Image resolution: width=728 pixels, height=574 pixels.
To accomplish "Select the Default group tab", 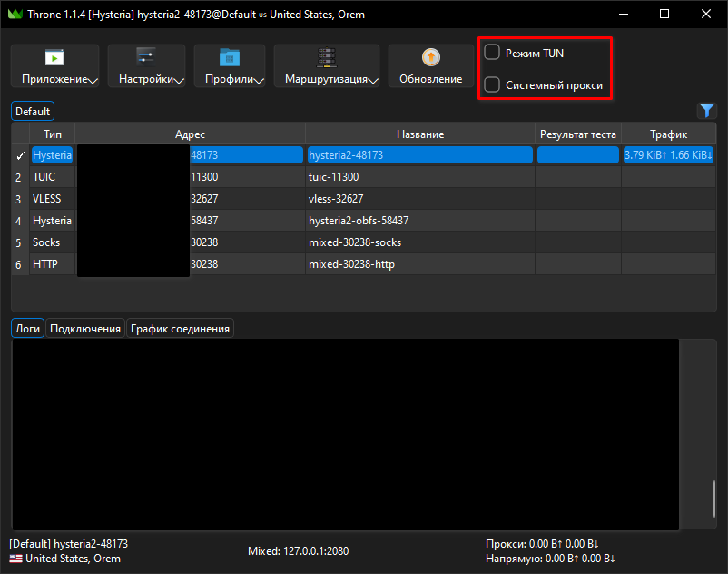I will (33, 112).
